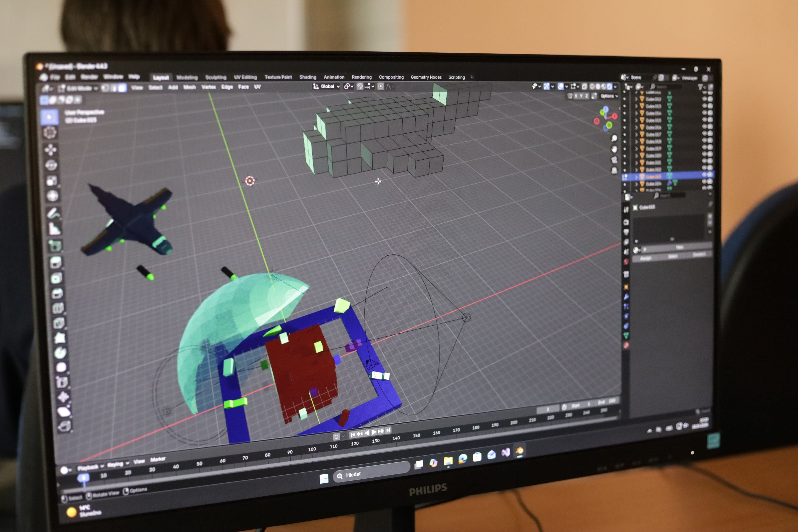Switch to the Sculpting workspace tab

[216, 77]
